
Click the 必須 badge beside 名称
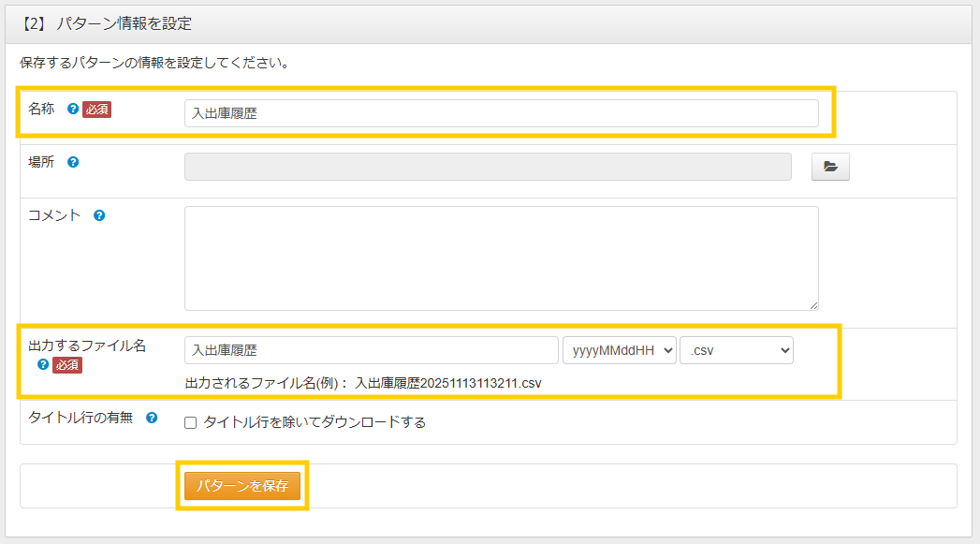click(97, 110)
